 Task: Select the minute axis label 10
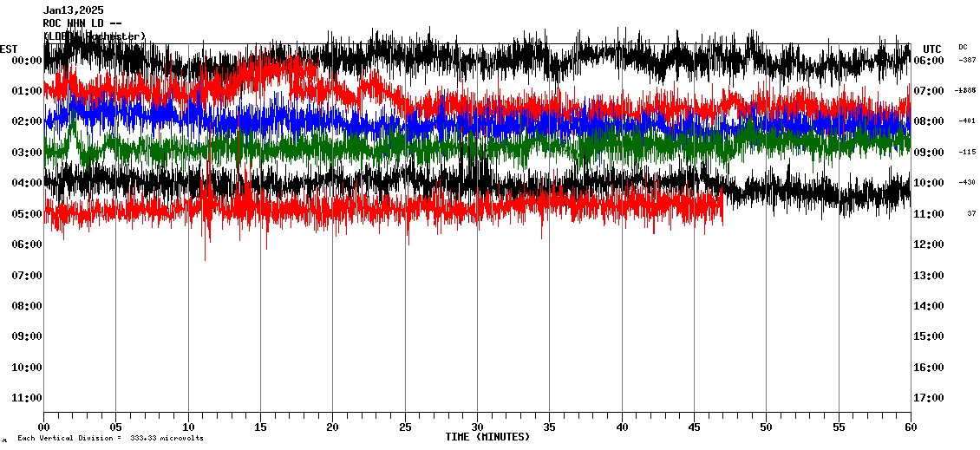(188, 427)
